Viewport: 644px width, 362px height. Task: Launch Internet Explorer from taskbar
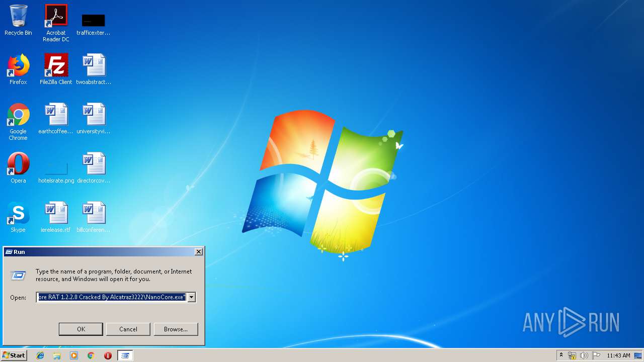click(40, 355)
